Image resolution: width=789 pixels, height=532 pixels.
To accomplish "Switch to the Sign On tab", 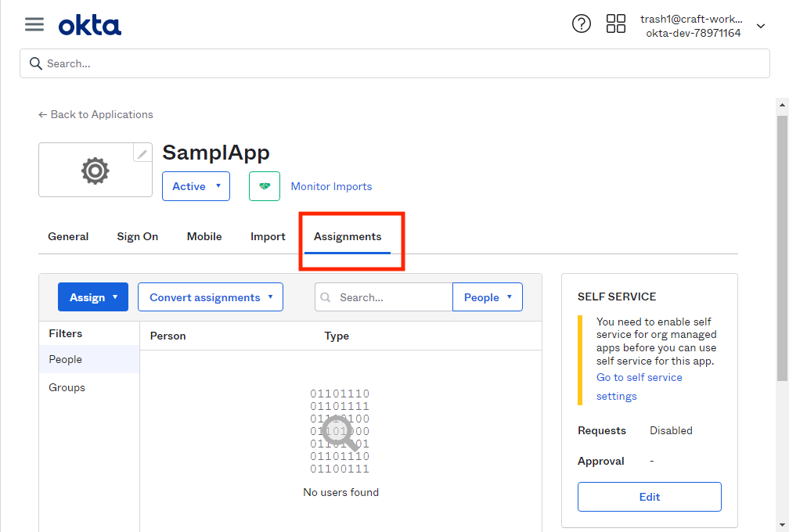I will pos(138,236).
